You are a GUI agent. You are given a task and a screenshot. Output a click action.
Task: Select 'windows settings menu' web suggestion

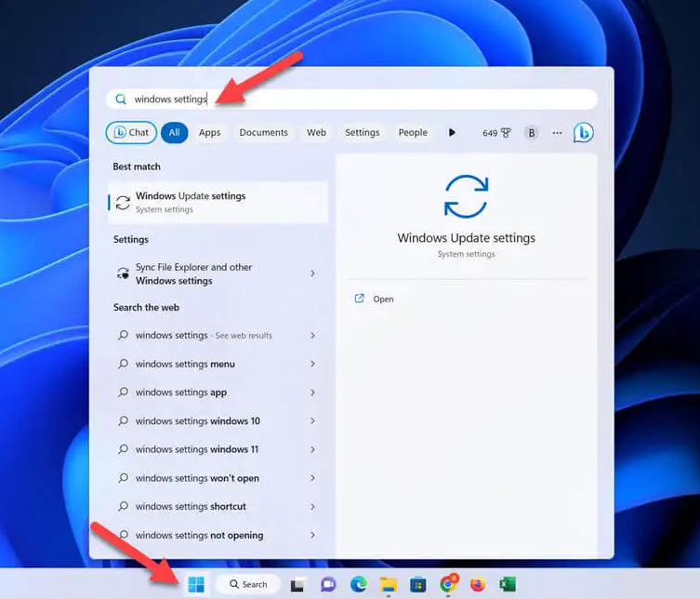pyautogui.click(x=218, y=364)
